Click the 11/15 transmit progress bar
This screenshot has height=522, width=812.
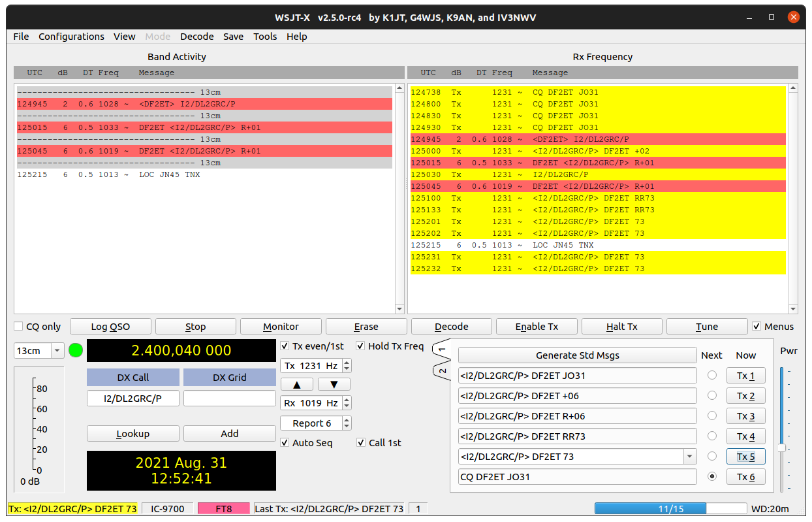pyautogui.click(x=670, y=509)
